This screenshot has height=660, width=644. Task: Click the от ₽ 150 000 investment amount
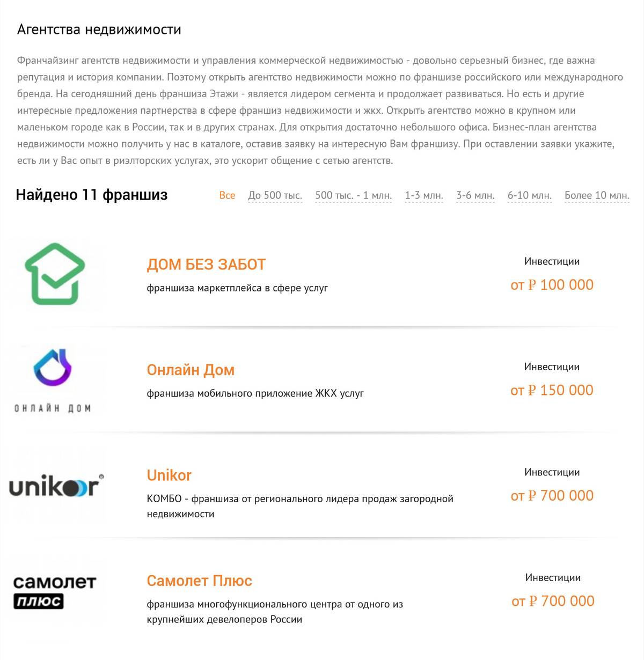tap(552, 390)
